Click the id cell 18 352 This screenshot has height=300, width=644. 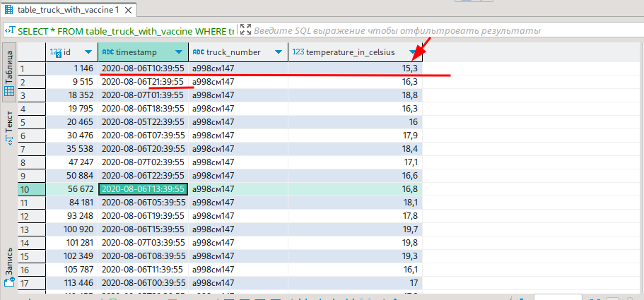pyautogui.click(x=72, y=95)
